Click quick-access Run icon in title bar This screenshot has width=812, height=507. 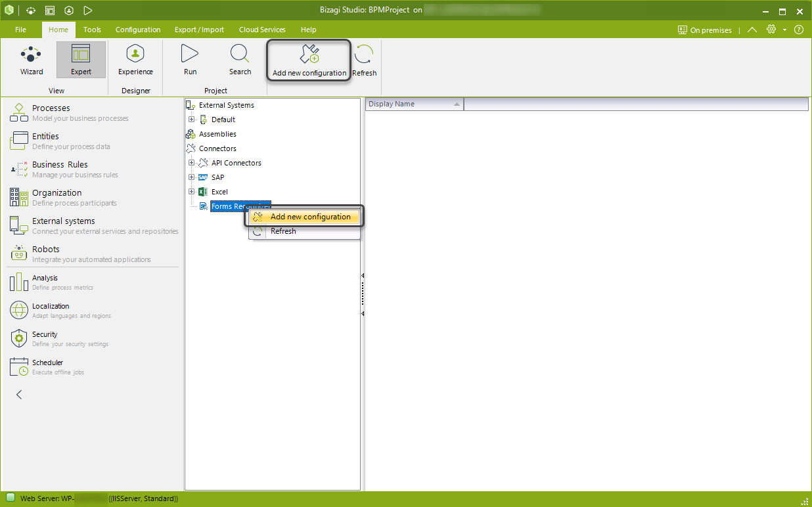point(87,11)
